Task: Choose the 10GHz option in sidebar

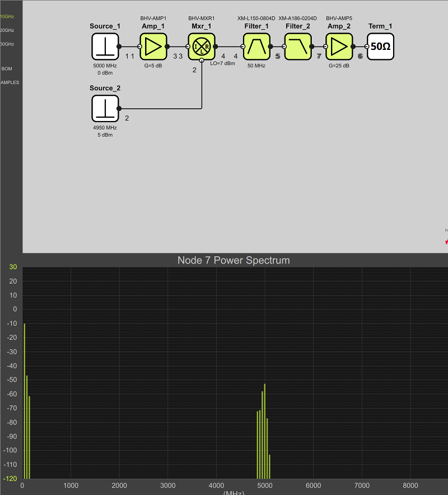Action: click(x=7, y=16)
